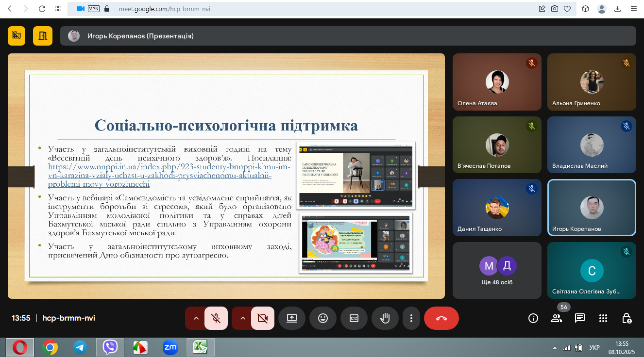This screenshot has width=644, height=357.
Task: Open meeting details info icon
Action: tap(533, 318)
